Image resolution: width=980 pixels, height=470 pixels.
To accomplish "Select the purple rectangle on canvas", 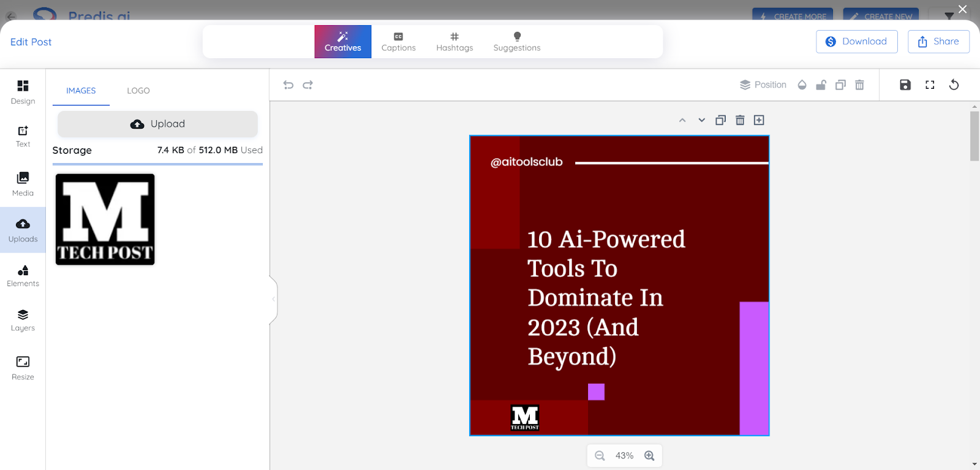I will [x=754, y=368].
